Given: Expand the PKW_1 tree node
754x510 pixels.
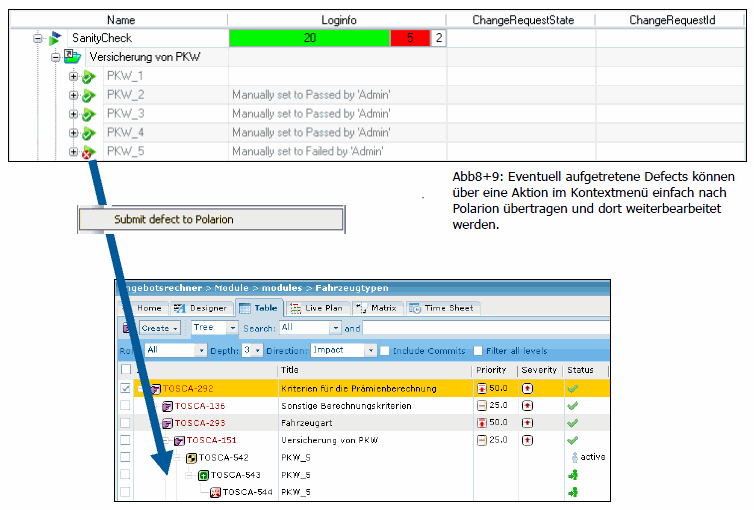Looking at the screenshot, I should coord(73,76).
